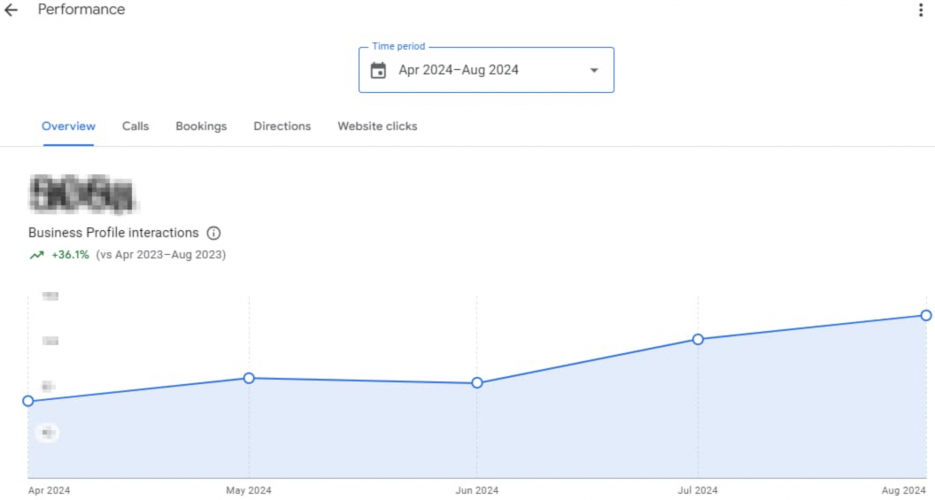Select the Apr 2024 data point on chart

pyautogui.click(x=28, y=401)
